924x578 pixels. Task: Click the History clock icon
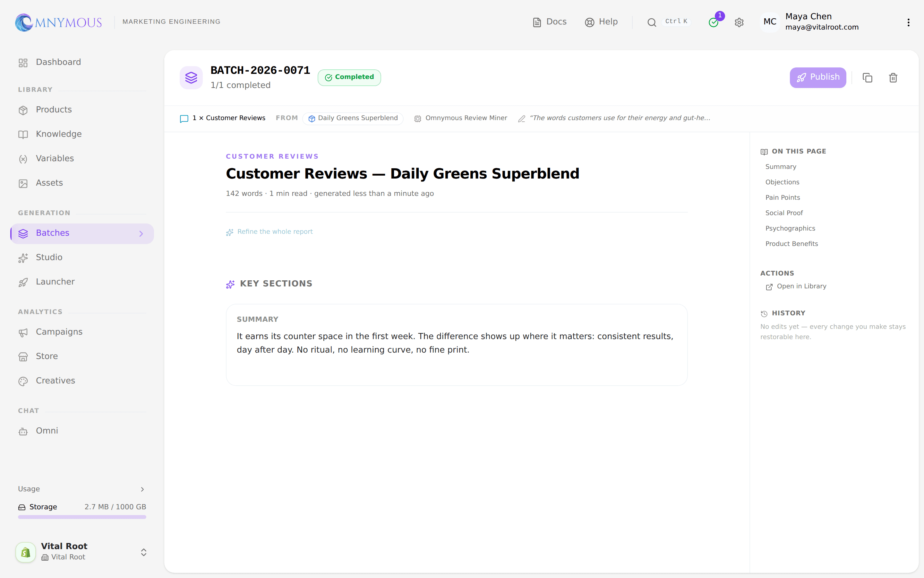pyautogui.click(x=764, y=313)
